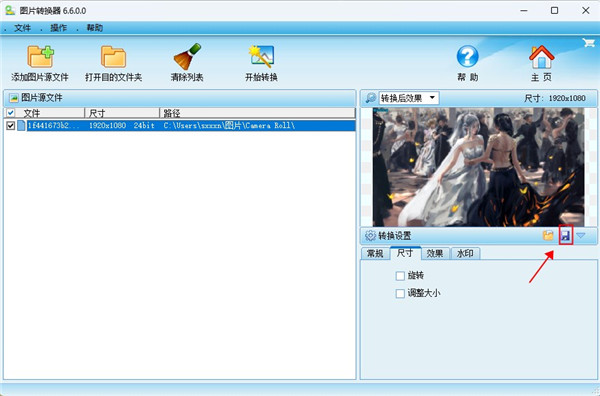This screenshot has width=600, height=396.
Task: Open the 文件 menu
Action: 22,28
